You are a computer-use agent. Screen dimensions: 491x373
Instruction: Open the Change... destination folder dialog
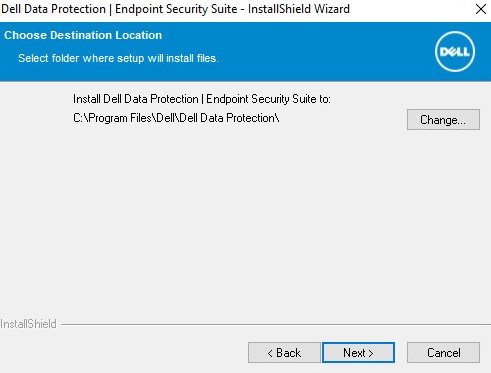point(443,119)
